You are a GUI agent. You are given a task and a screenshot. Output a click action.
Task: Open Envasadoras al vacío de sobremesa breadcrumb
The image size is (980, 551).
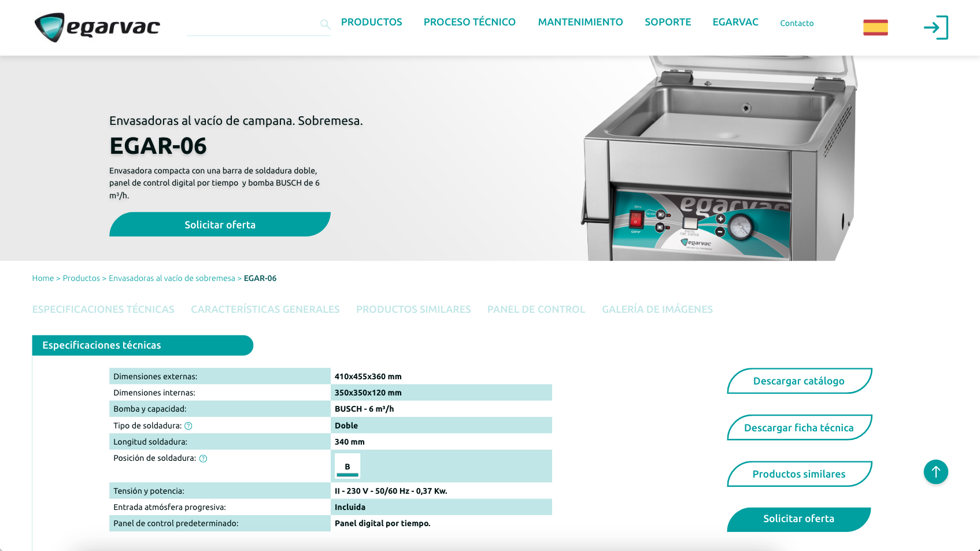[172, 278]
